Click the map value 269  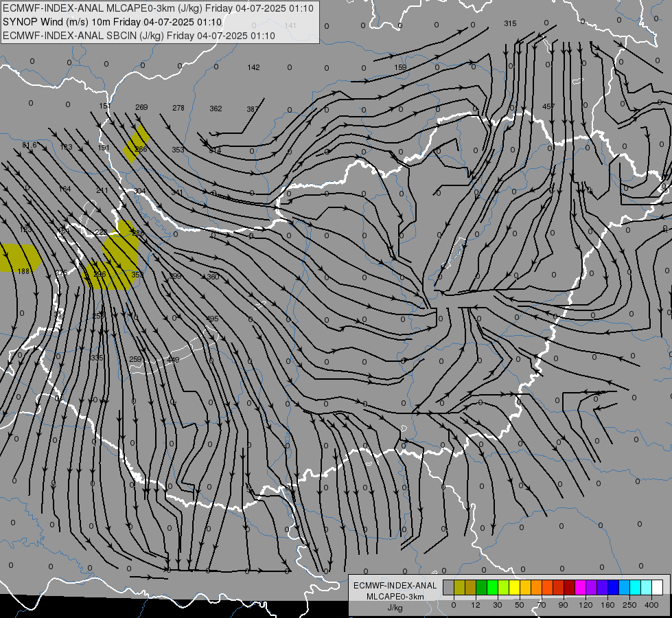click(141, 107)
